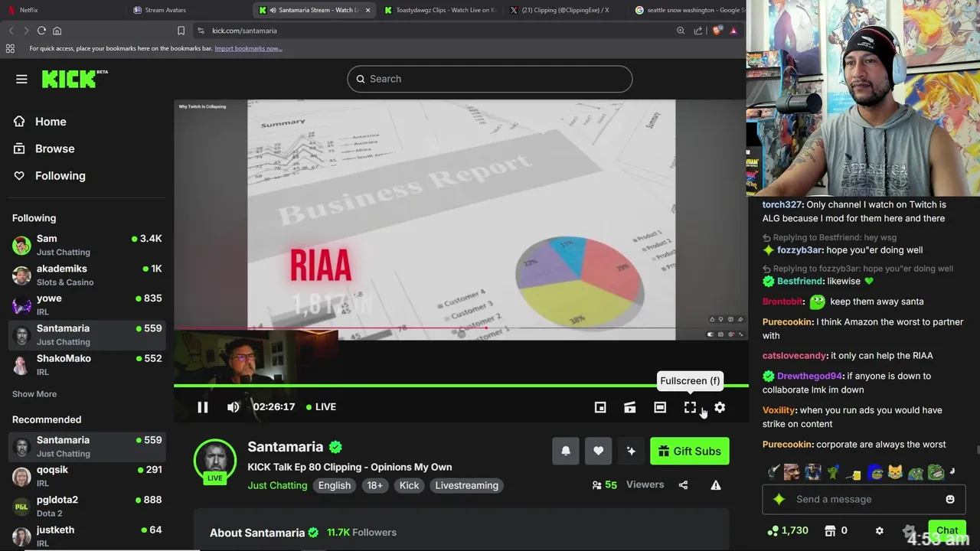Open the channel shop icon
Screen dimensions: 980x551
point(830,530)
